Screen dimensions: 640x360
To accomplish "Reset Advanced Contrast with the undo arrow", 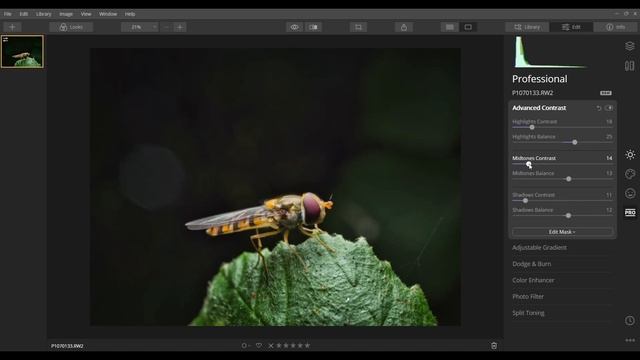I will point(599,108).
